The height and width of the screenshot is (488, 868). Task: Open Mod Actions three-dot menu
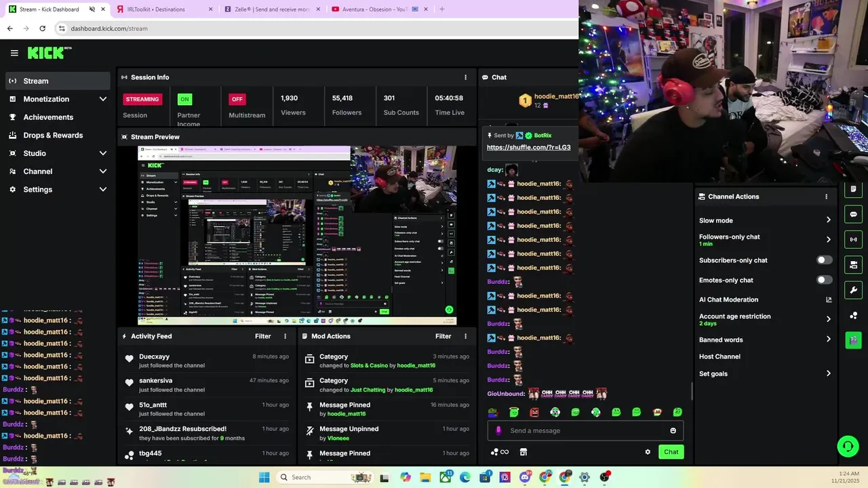465,336
